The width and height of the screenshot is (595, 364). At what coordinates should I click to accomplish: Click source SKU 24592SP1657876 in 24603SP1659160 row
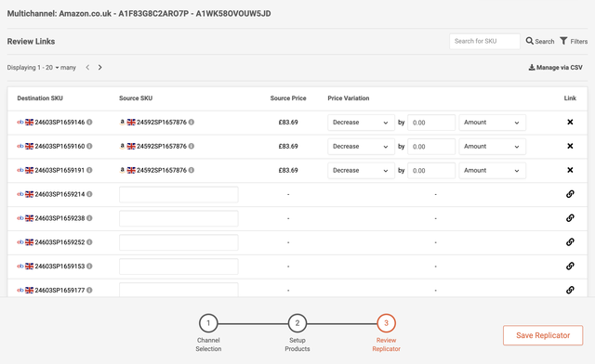162,146
